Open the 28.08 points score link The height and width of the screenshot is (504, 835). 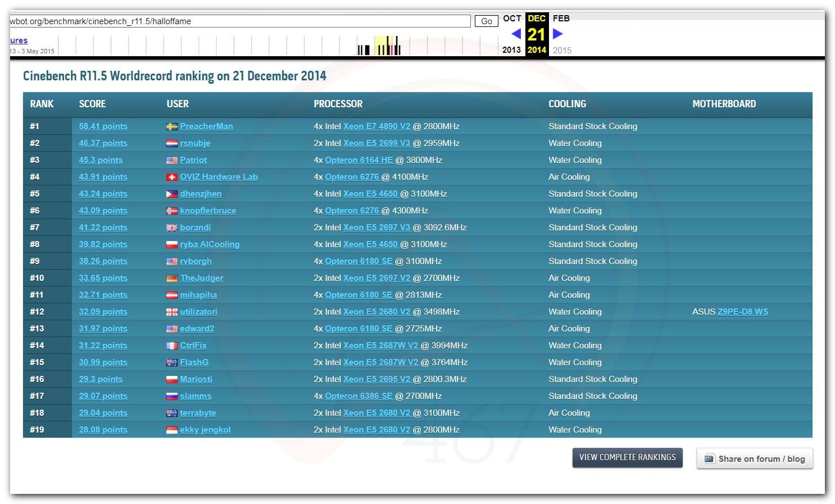point(103,430)
